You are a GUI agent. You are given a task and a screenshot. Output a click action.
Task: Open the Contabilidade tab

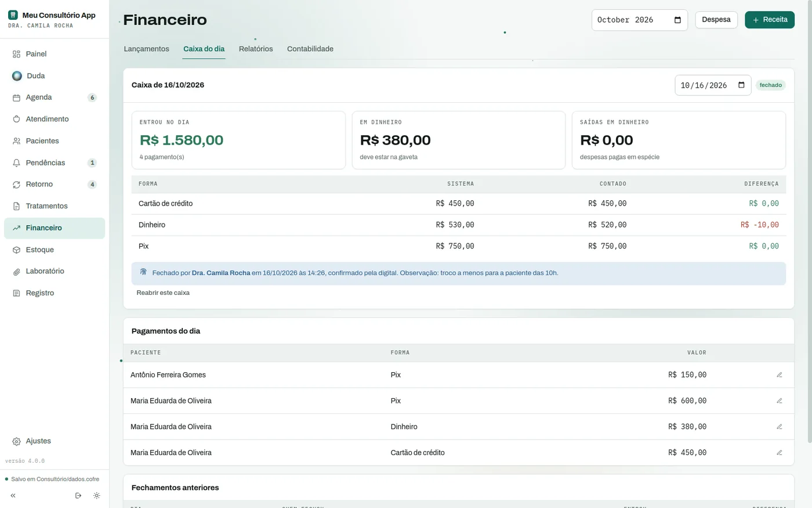point(310,49)
